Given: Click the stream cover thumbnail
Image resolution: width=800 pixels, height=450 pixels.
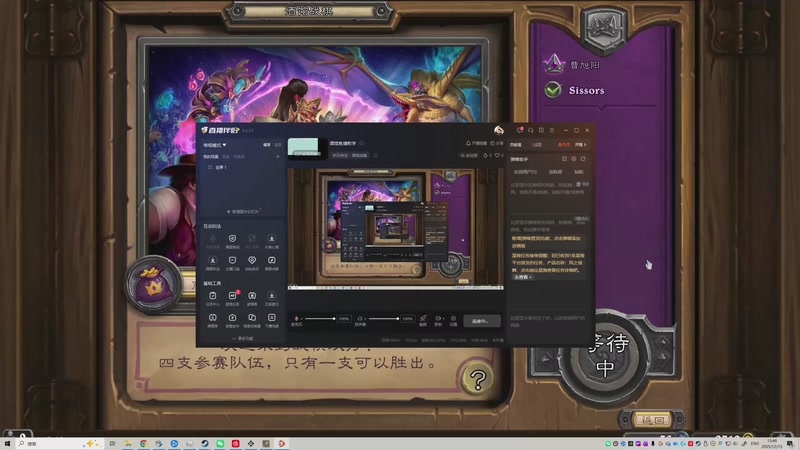Looking at the screenshot, I should (x=307, y=148).
